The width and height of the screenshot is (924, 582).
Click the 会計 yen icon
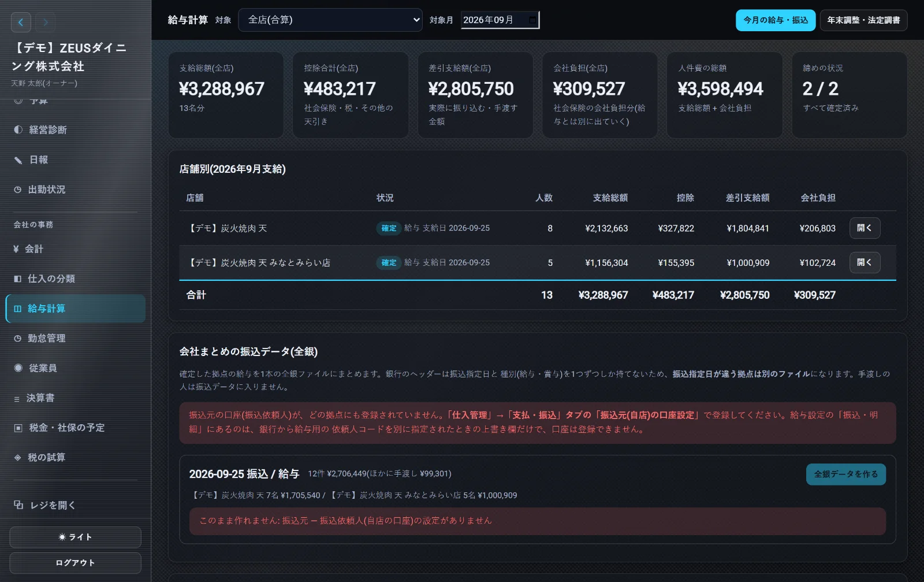(x=16, y=249)
